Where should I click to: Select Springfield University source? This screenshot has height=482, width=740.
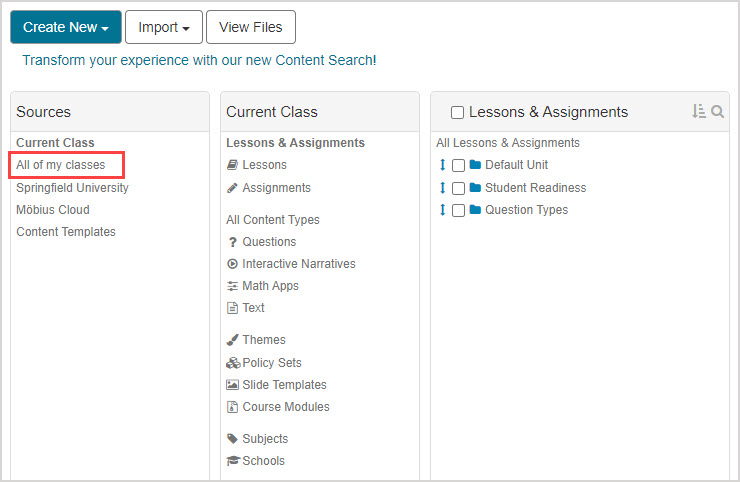(72, 188)
